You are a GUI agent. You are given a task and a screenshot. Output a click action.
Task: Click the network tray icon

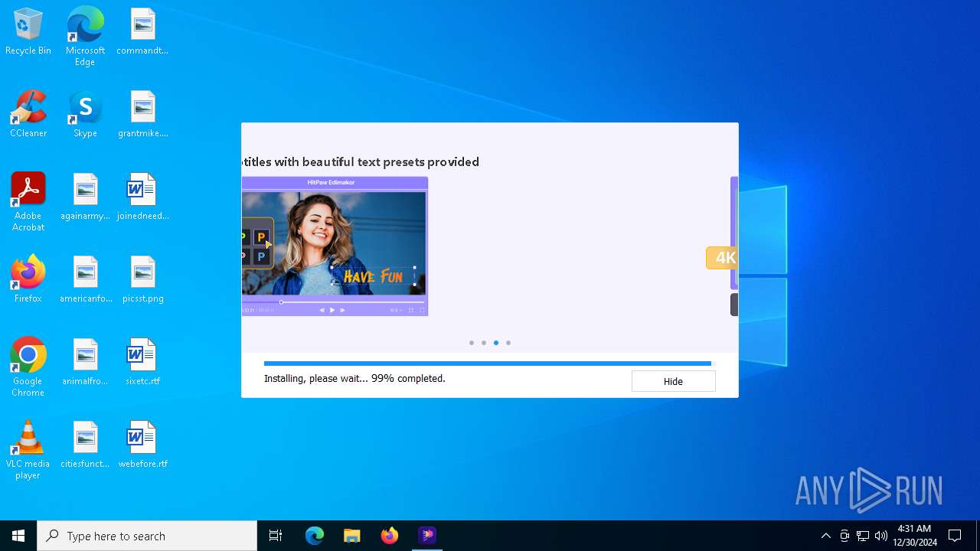pyautogui.click(x=863, y=536)
